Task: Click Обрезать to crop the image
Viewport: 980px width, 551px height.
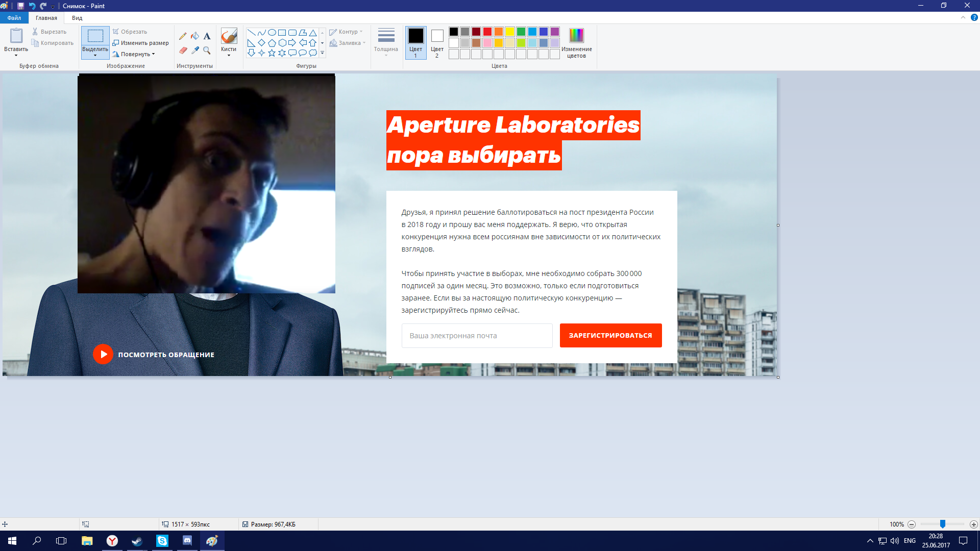Action: click(130, 32)
